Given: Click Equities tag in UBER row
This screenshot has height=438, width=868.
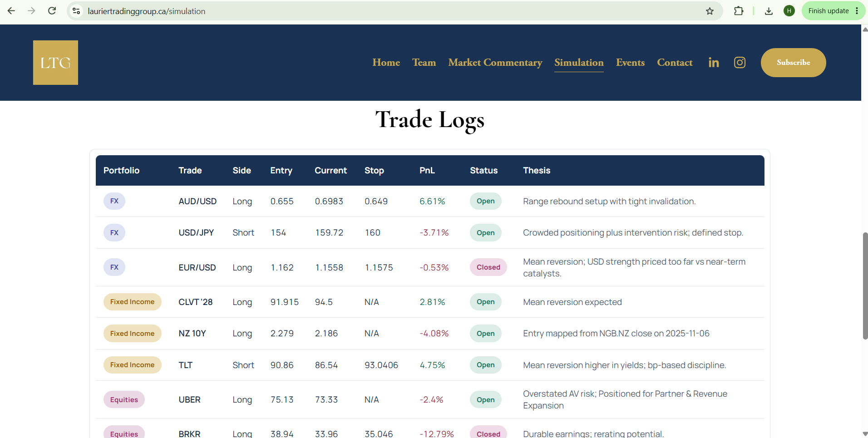Looking at the screenshot, I should pyautogui.click(x=124, y=399).
